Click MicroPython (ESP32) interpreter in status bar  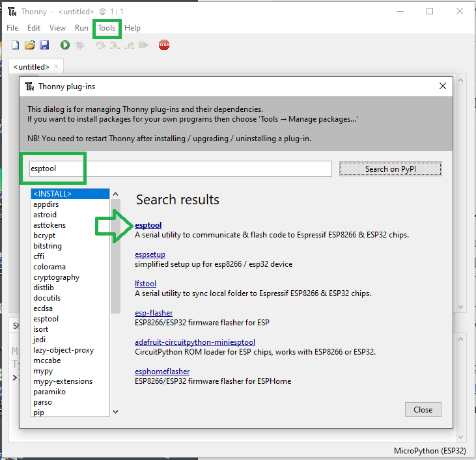[430, 451]
